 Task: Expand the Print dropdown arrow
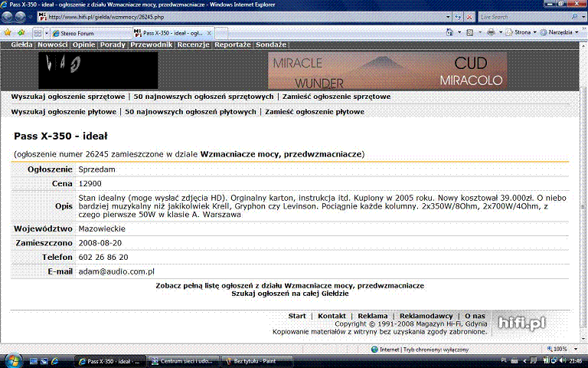pos(500,33)
